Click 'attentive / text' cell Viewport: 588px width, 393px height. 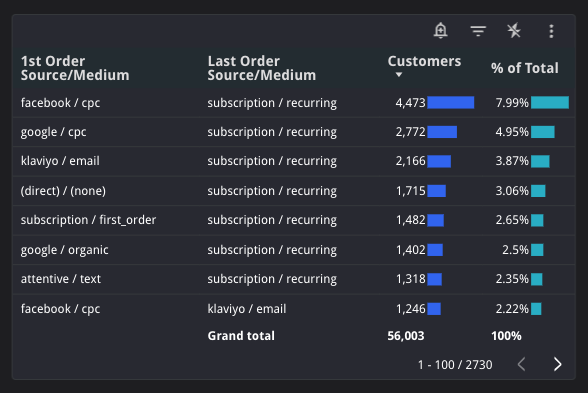click(x=61, y=279)
